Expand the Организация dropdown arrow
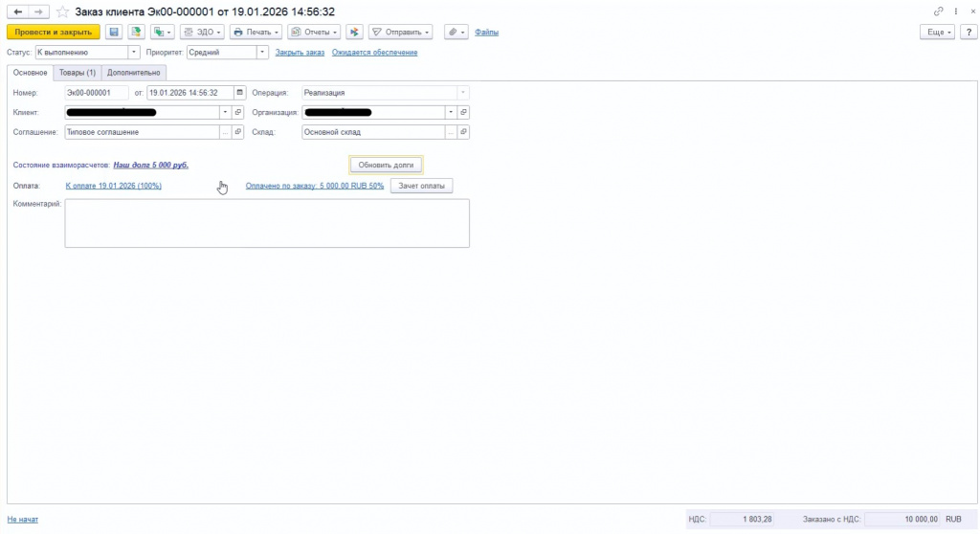980x534 pixels. (451, 113)
